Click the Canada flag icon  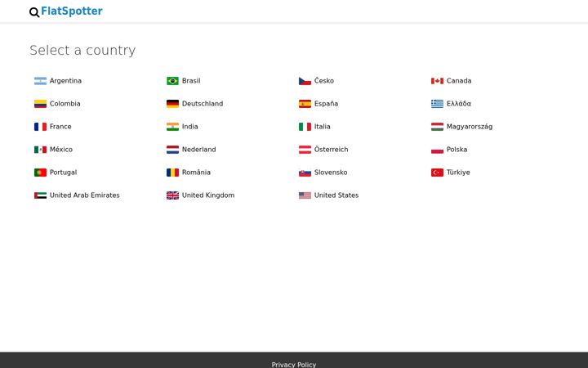pos(437,81)
